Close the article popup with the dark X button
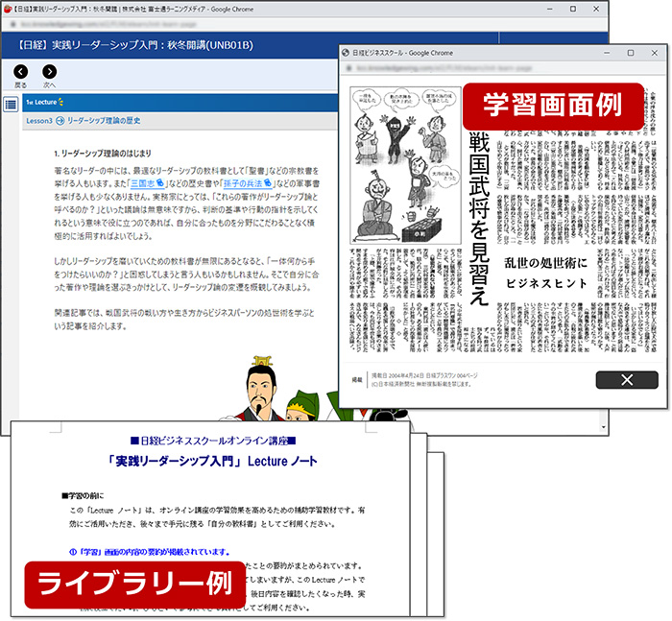Screen dimensions: 672x621 click(627, 380)
